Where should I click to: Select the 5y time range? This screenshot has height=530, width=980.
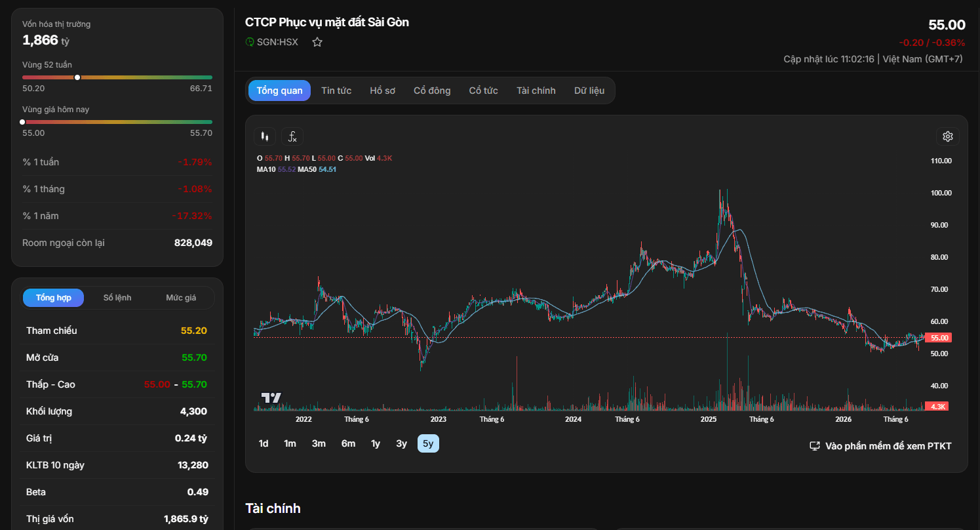tap(428, 443)
